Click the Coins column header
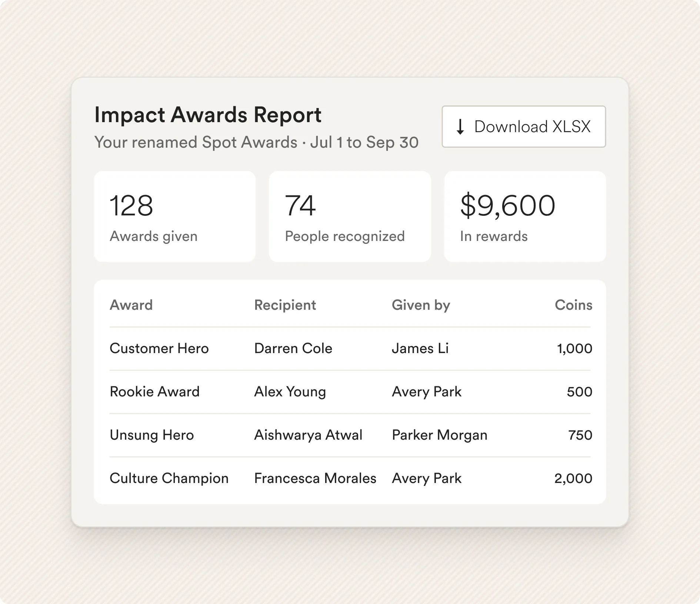Image resolution: width=700 pixels, height=604 pixels. click(x=574, y=305)
